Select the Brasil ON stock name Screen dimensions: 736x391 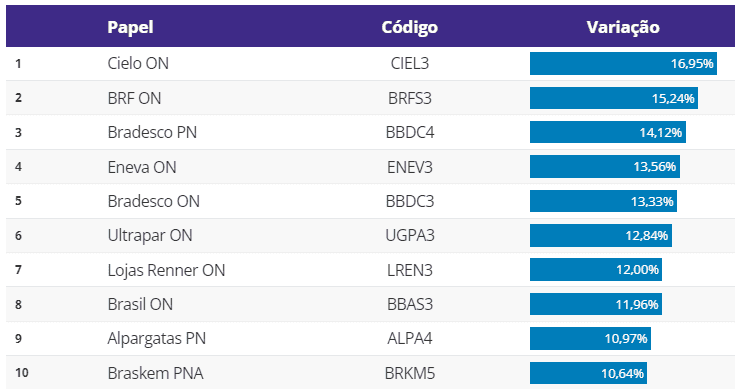(x=140, y=305)
